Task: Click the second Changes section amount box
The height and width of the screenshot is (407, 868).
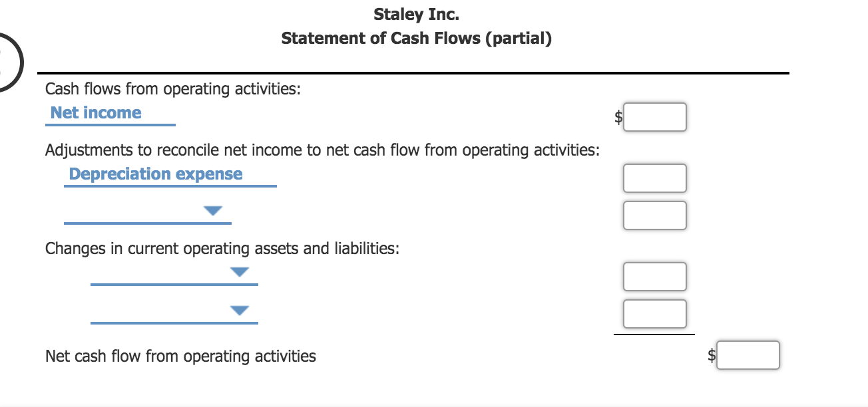Action: [x=654, y=313]
